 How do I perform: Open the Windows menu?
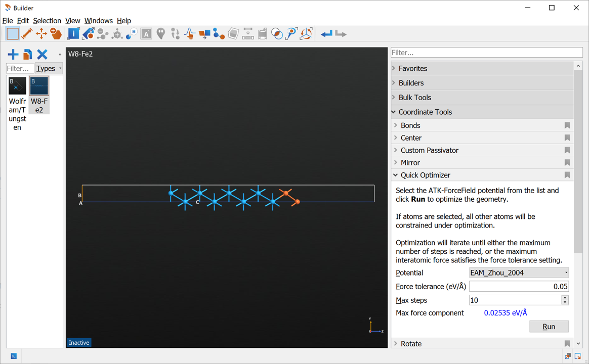[x=98, y=21]
